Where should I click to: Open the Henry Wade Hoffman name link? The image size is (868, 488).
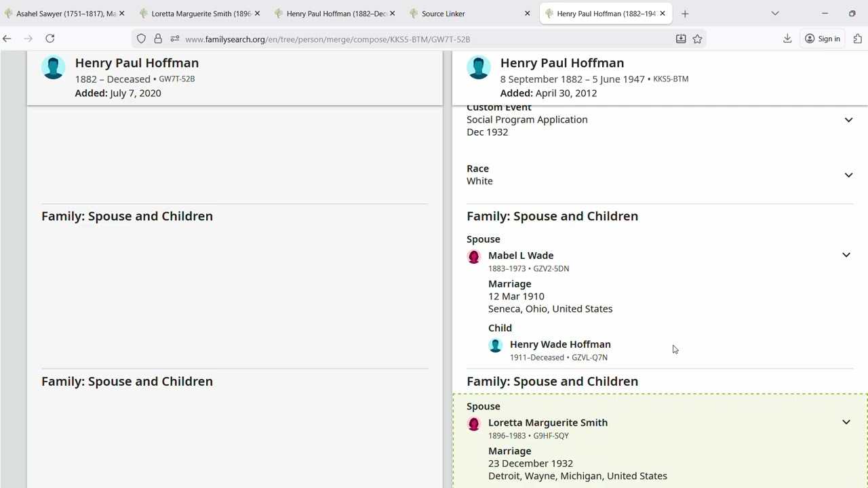pos(560,344)
